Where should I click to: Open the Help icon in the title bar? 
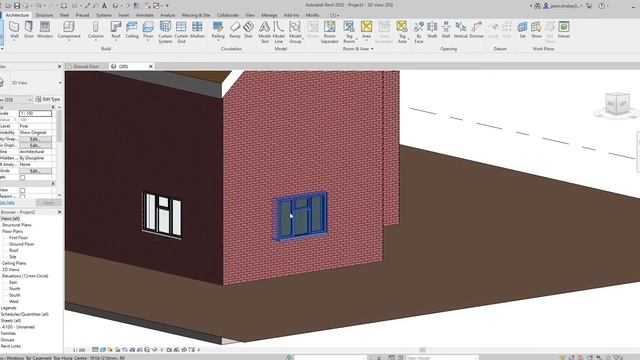tap(601, 6)
